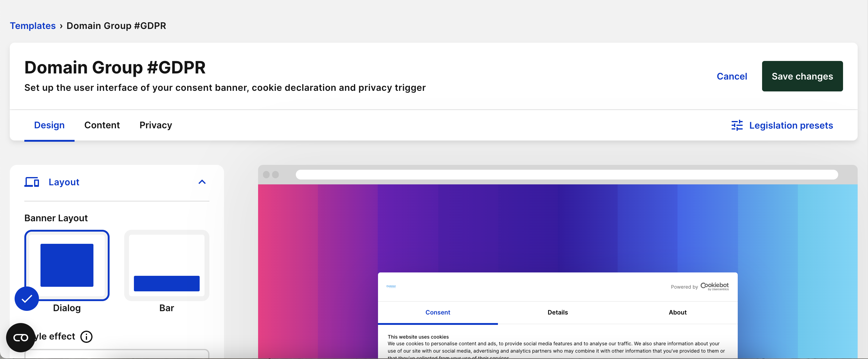Select the Bar banner layout
Screen dimensions: 868x359
point(166,265)
